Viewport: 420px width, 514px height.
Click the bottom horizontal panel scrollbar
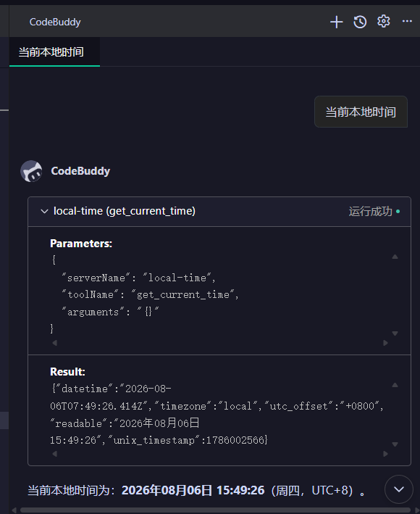click(x=215, y=510)
